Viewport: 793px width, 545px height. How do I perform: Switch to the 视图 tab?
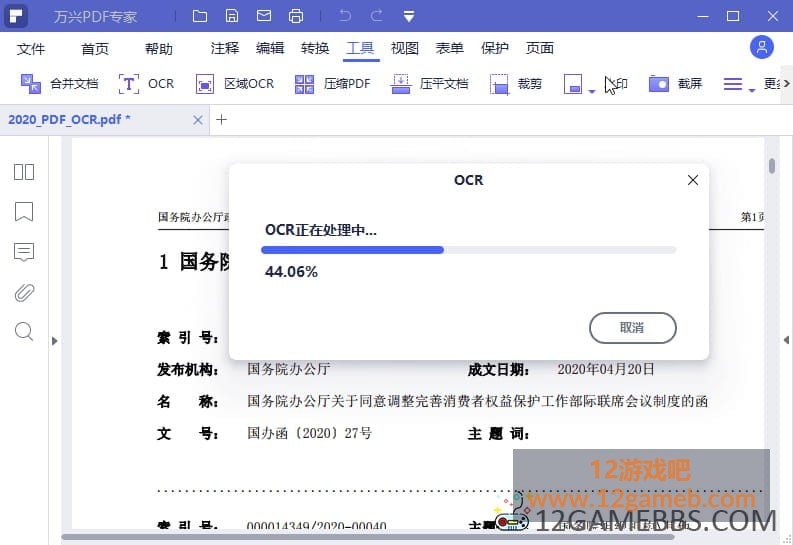click(x=405, y=48)
